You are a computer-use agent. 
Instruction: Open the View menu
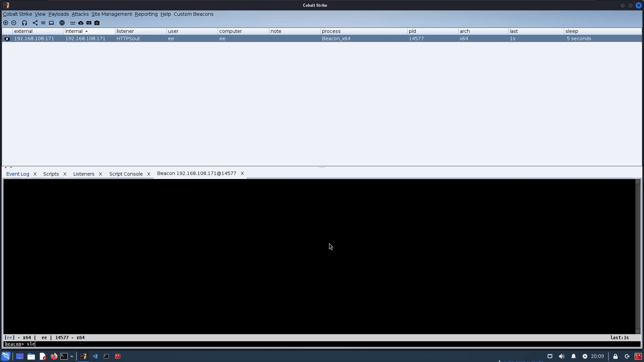click(40, 14)
